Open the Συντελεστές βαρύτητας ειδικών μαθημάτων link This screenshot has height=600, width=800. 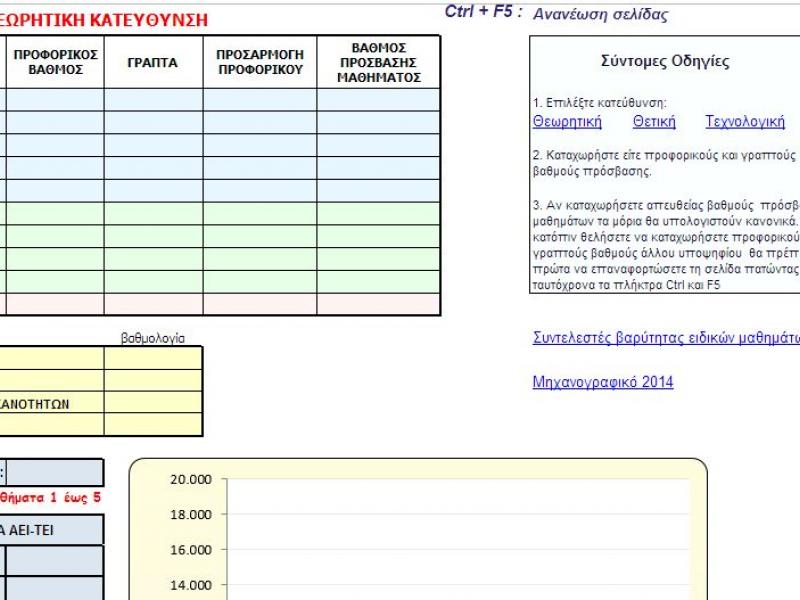(666, 338)
